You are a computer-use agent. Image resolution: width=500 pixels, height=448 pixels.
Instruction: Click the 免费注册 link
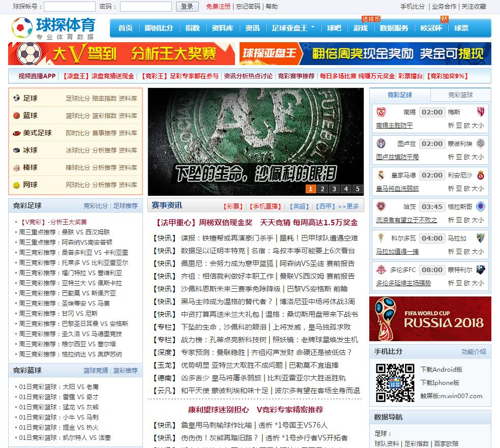click(x=218, y=7)
